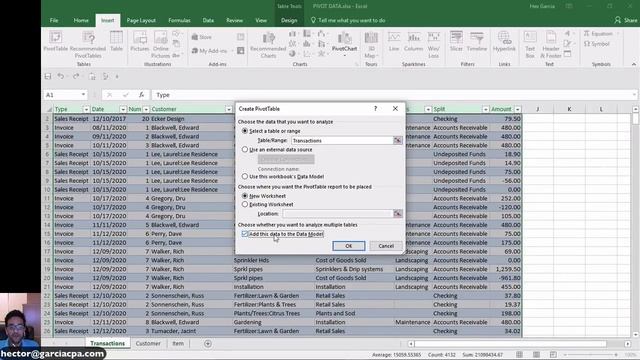The width and height of the screenshot is (640, 360).
Task: Insert an Equation
Action: coord(598,33)
